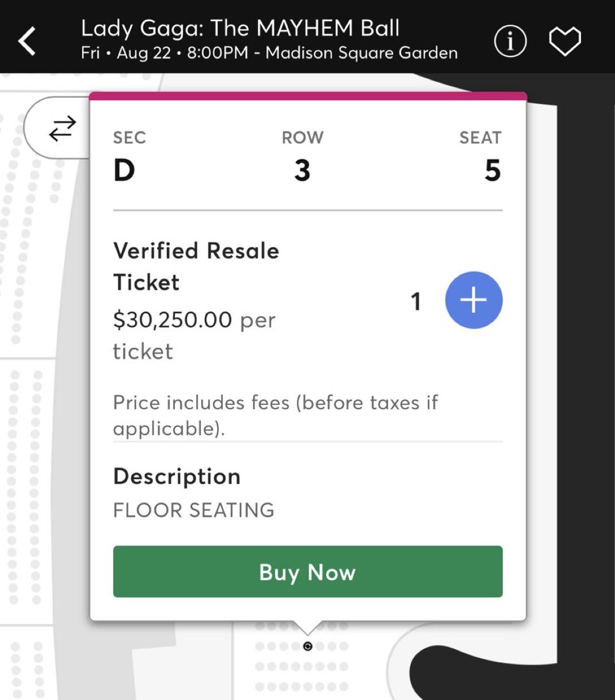Tap the SEC D section label
This screenshot has height=700, width=615.
pyautogui.click(x=130, y=156)
